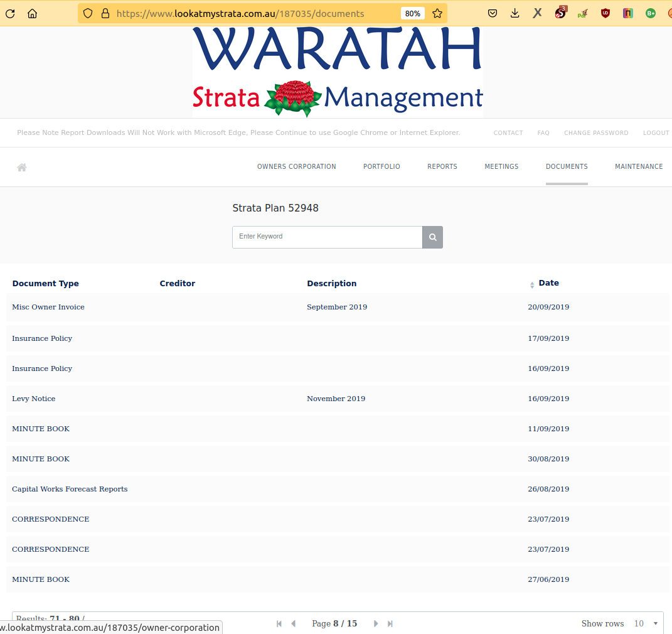Sort by Document Type column header
This screenshot has width=672, height=634.
tap(45, 283)
